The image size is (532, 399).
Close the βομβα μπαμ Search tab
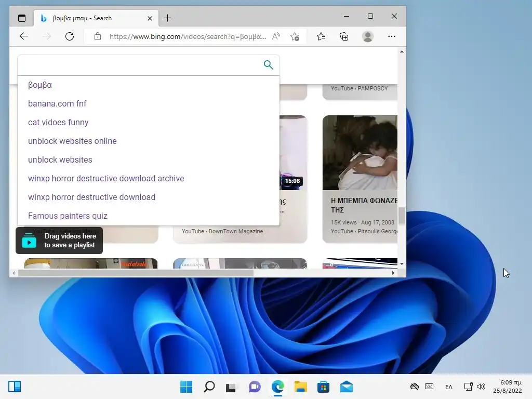click(150, 18)
